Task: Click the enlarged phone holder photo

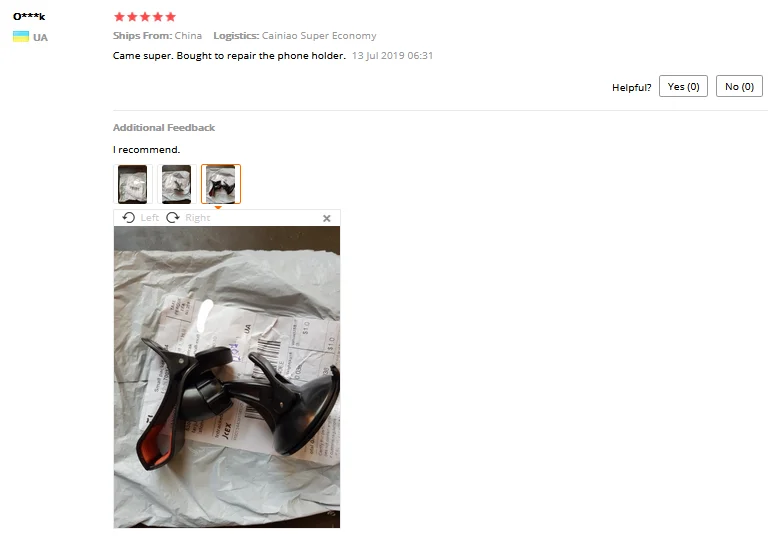Action: coord(227,377)
